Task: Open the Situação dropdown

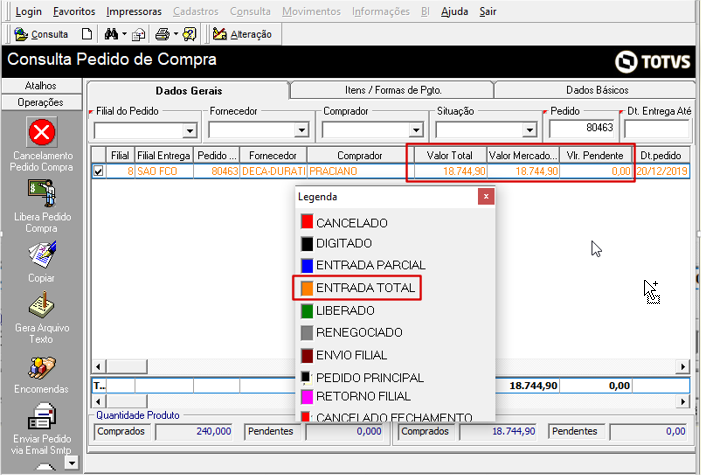Action: point(529,130)
